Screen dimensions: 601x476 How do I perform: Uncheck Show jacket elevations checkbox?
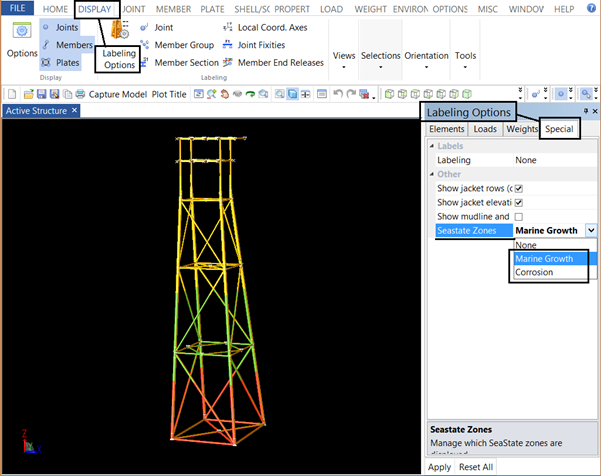click(x=518, y=202)
